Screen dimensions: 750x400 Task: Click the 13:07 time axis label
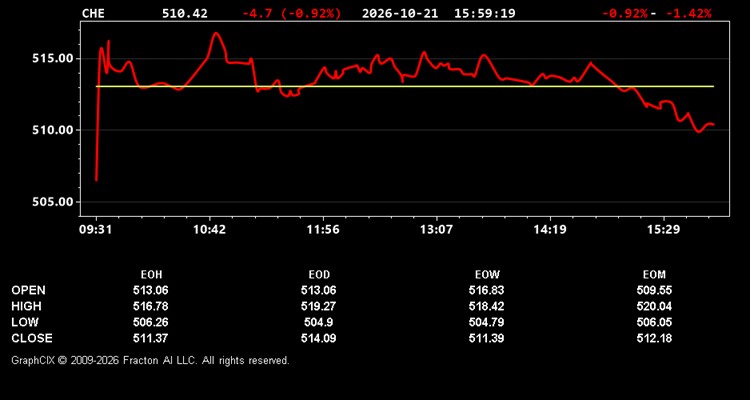436,230
